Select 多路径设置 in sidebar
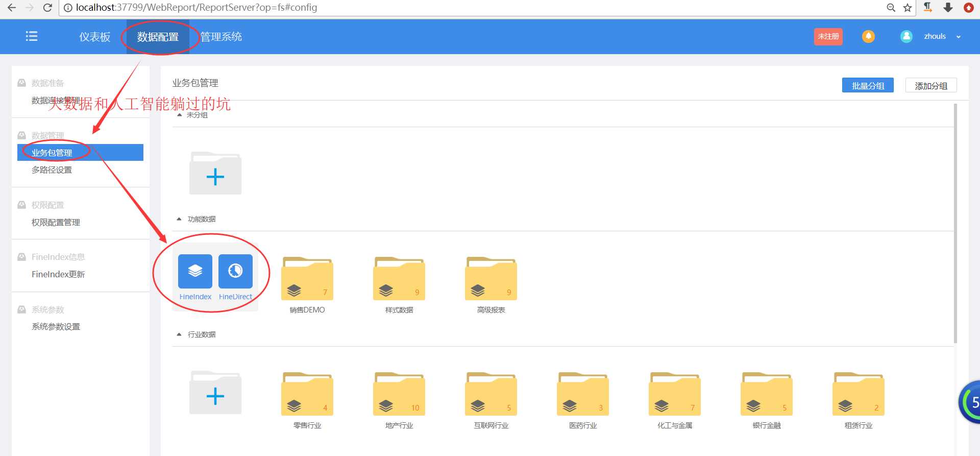Screen dimensions: 980x456 (52, 170)
